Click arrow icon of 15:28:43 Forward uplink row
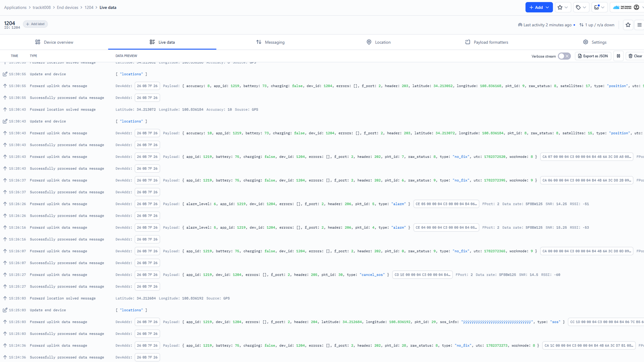This screenshot has height=362, width=644. [5, 157]
